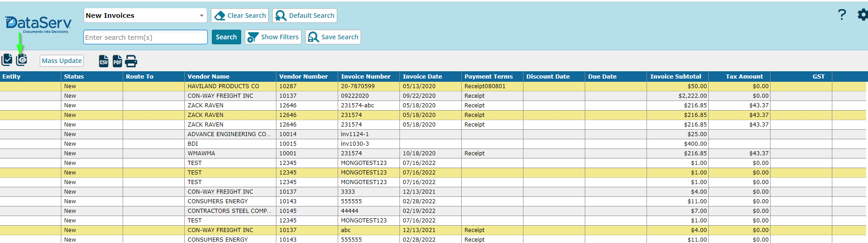This screenshot has width=868, height=243.
Task: Open the help question mark
Action: (x=842, y=15)
